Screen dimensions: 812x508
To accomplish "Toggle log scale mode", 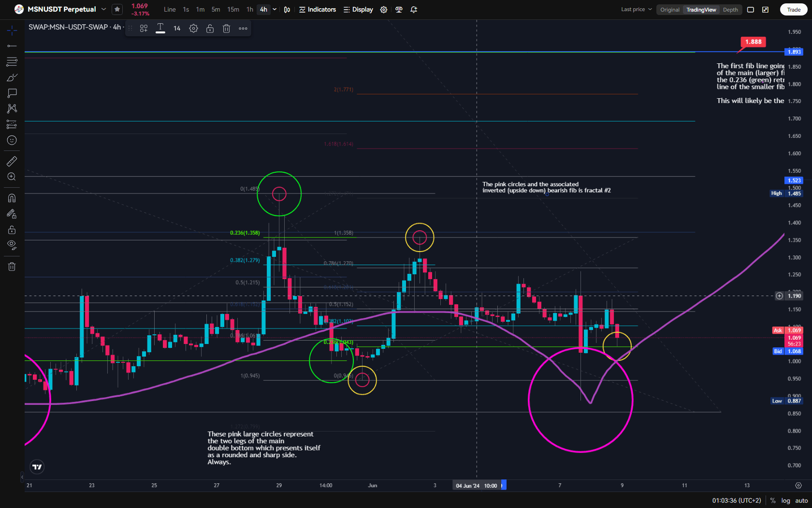I will 785,501.
